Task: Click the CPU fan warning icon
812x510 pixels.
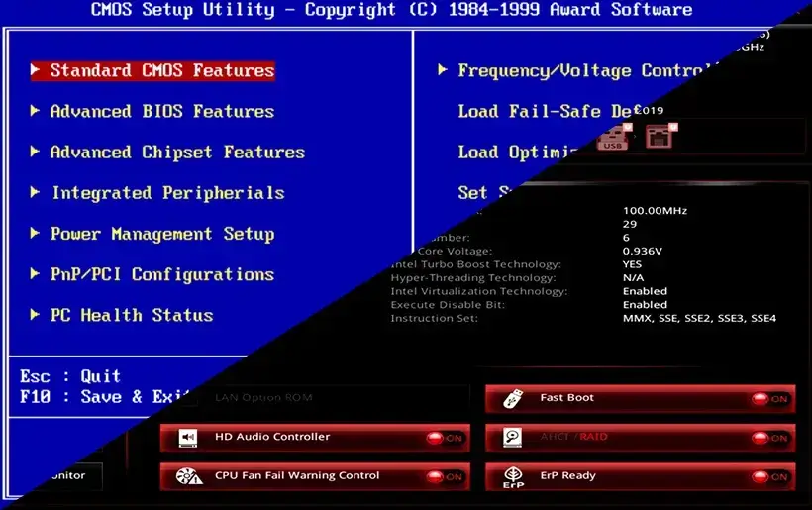Action: click(x=188, y=476)
